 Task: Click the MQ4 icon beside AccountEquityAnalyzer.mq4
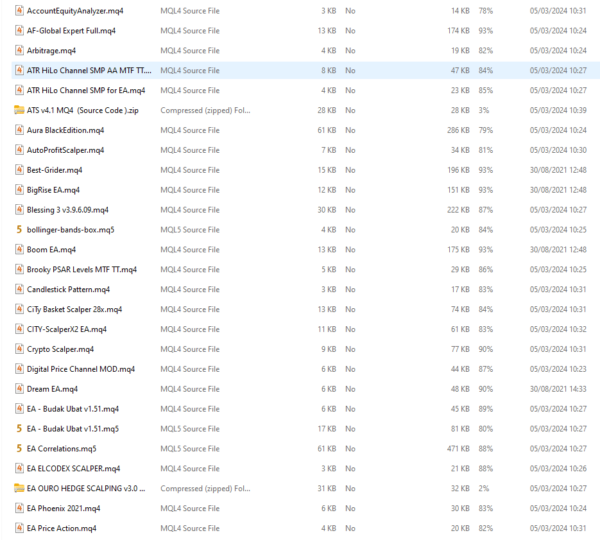(x=19, y=11)
